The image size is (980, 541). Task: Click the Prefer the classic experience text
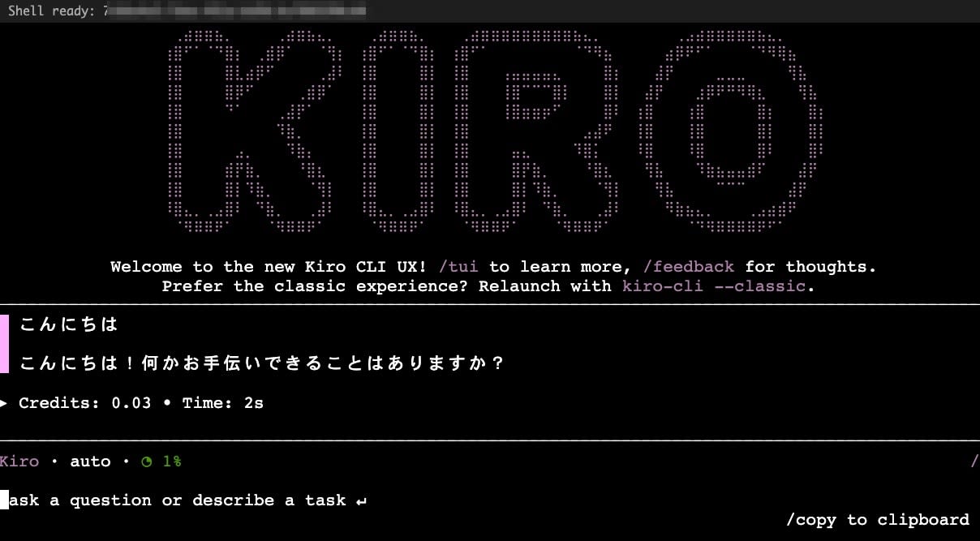point(315,286)
